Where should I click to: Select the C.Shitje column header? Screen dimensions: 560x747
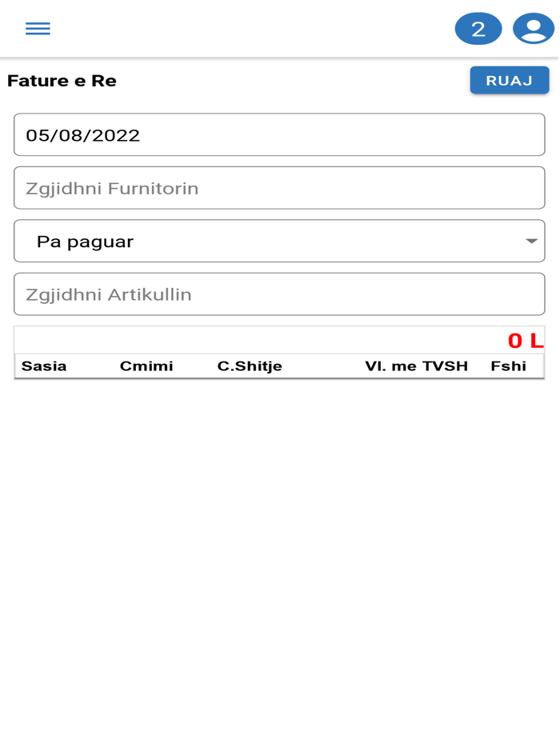click(x=249, y=366)
